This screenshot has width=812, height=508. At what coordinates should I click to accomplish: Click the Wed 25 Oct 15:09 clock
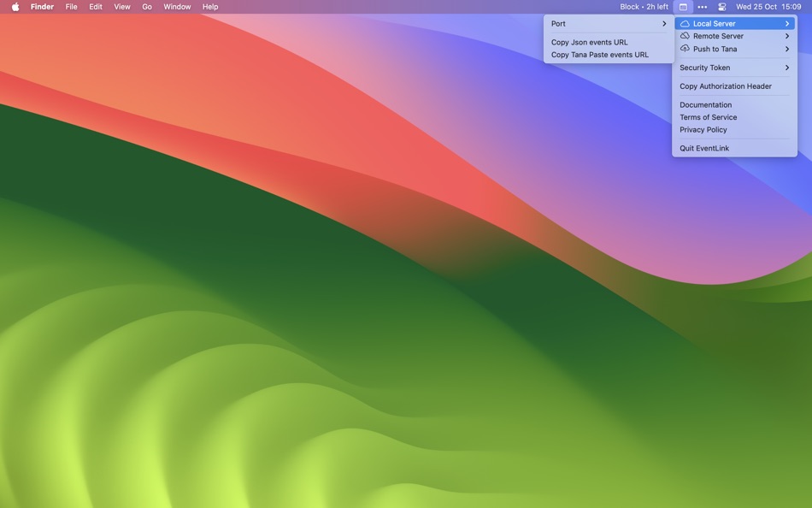pyautogui.click(x=768, y=7)
